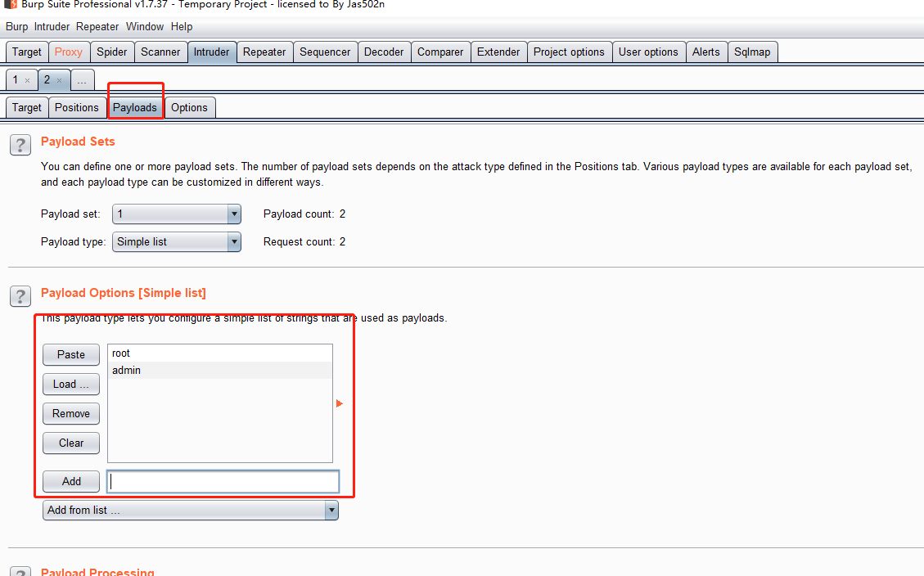
Task: Select Intruder attack tab 2
Action: coord(47,79)
